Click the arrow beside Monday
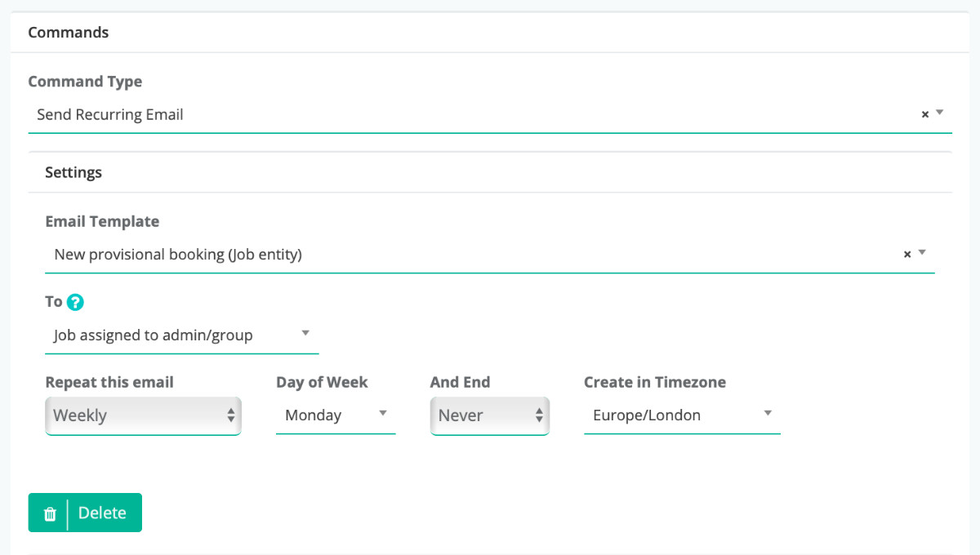The width and height of the screenshot is (980, 555). point(382,414)
